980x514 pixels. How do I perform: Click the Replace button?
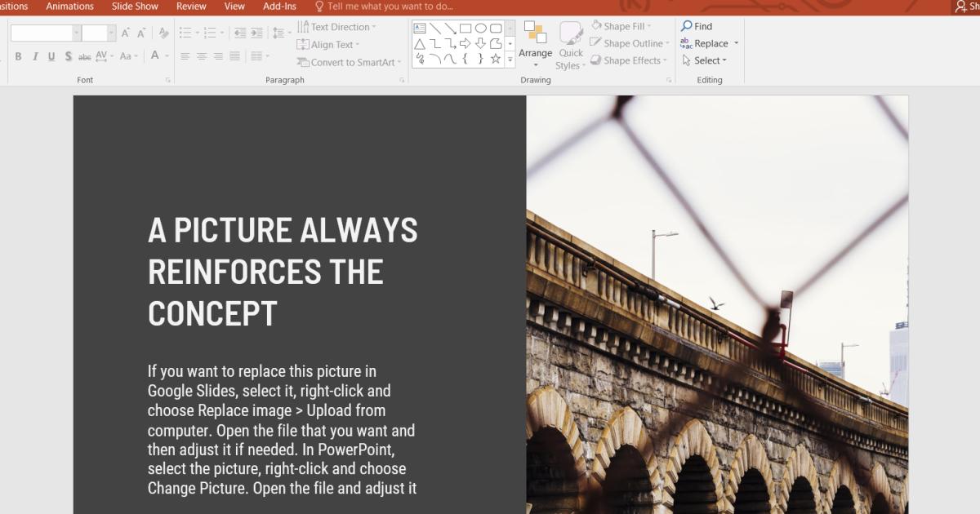(707, 42)
